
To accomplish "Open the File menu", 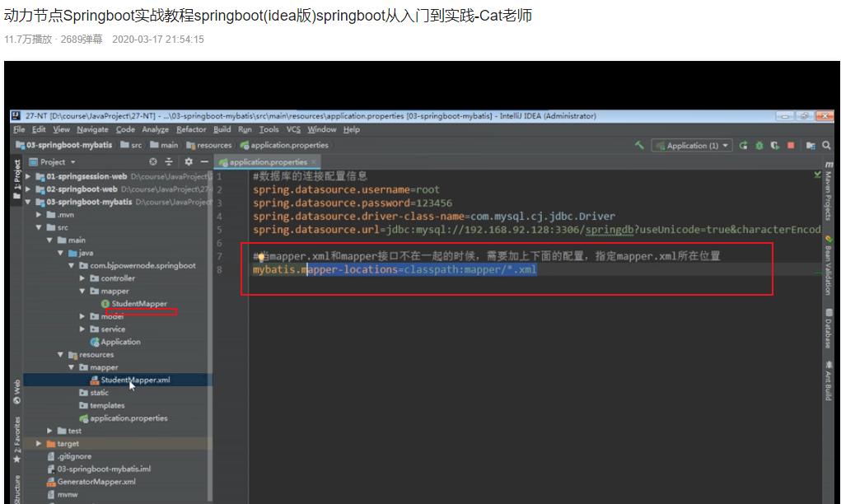I will [19, 130].
